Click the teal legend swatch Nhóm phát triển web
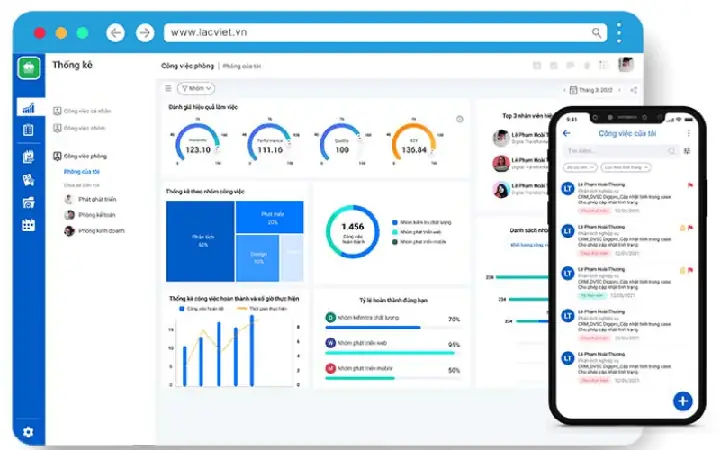Viewport: 720px width, 450px height. (x=394, y=232)
